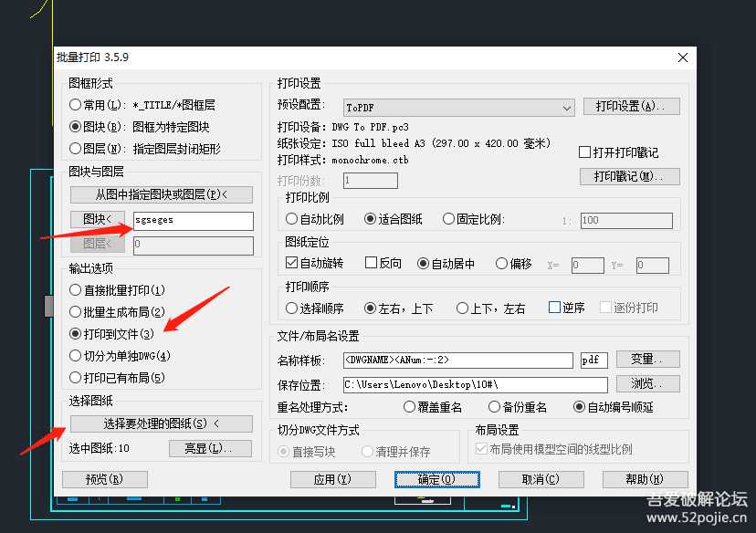Viewport: 756px width, 533px height.
Task: Click 浏览 to change save location
Action: click(x=647, y=383)
